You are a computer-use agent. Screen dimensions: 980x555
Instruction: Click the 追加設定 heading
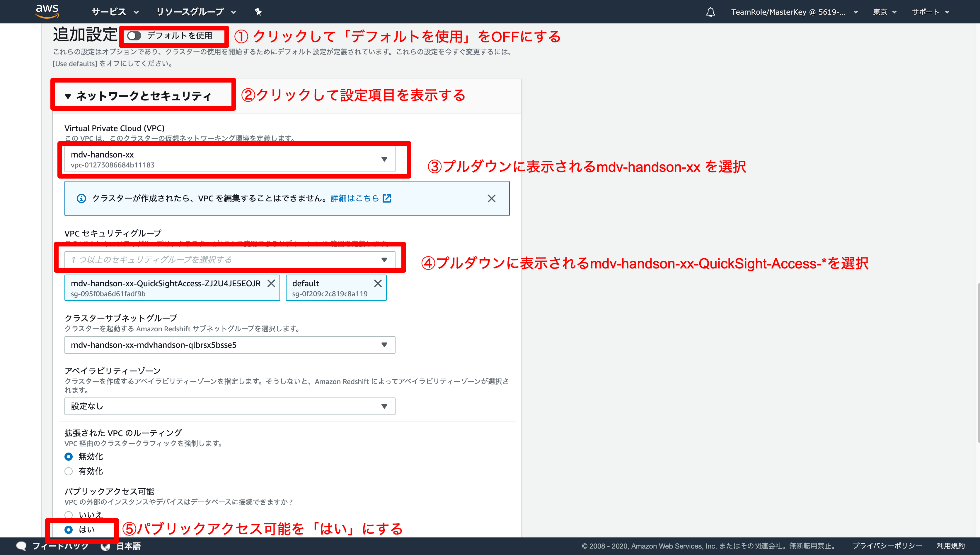[x=85, y=34]
